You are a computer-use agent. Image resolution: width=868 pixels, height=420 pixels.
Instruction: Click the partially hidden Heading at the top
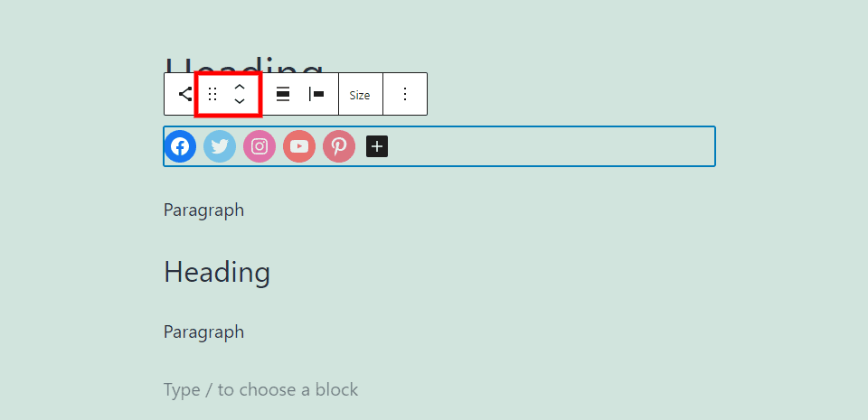click(x=289, y=65)
